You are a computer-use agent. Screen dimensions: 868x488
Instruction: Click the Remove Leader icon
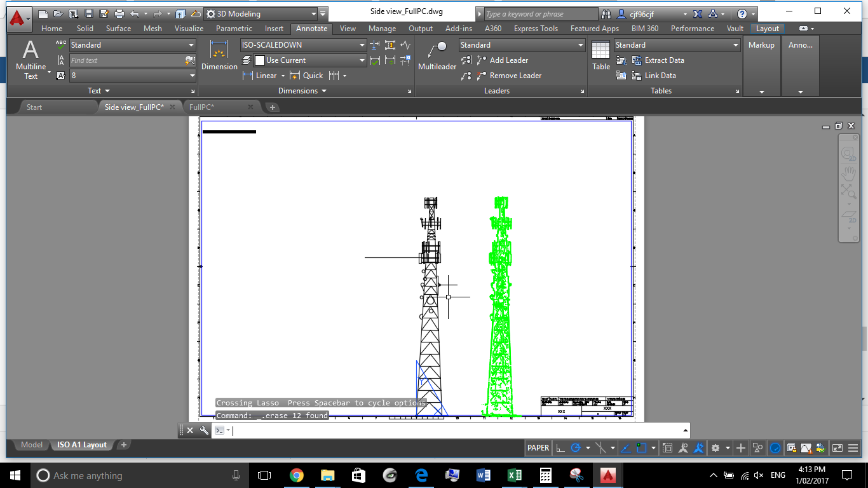pyautogui.click(x=512, y=75)
